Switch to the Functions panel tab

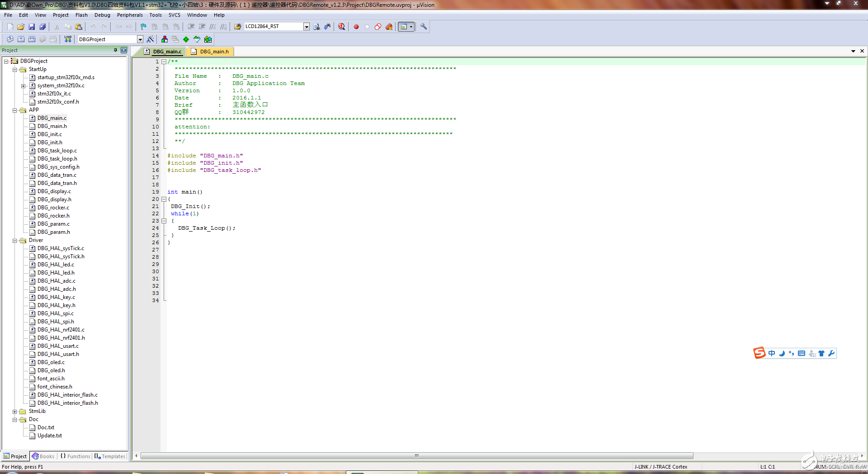[75, 456]
